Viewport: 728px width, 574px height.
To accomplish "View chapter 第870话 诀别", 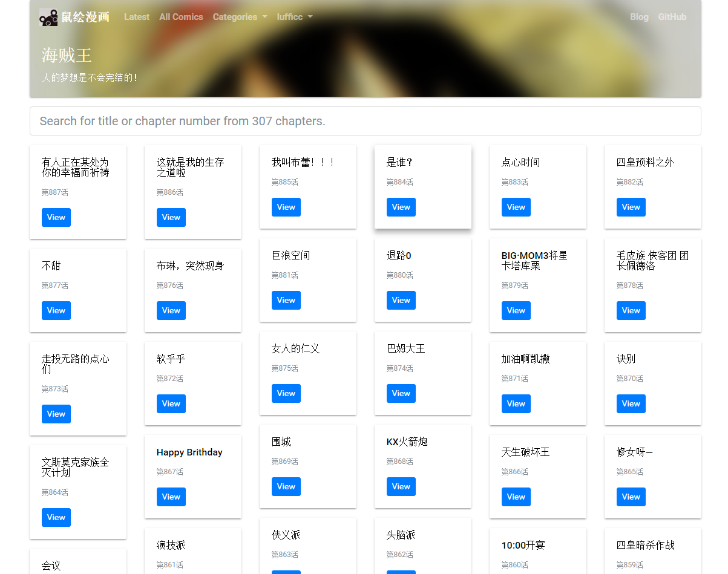I will click(x=631, y=404).
